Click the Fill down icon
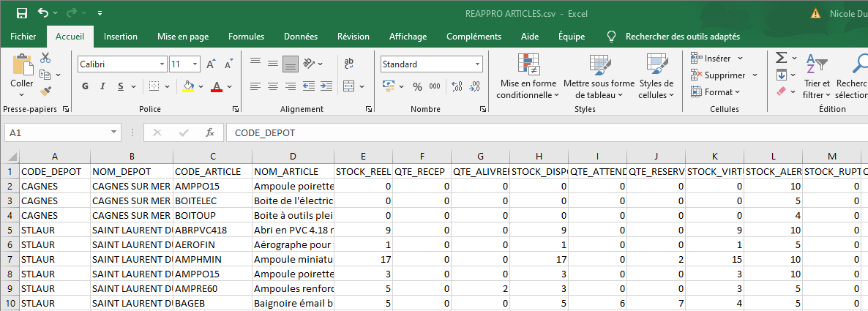This screenshot has width=868, height=311. (781, 75)
